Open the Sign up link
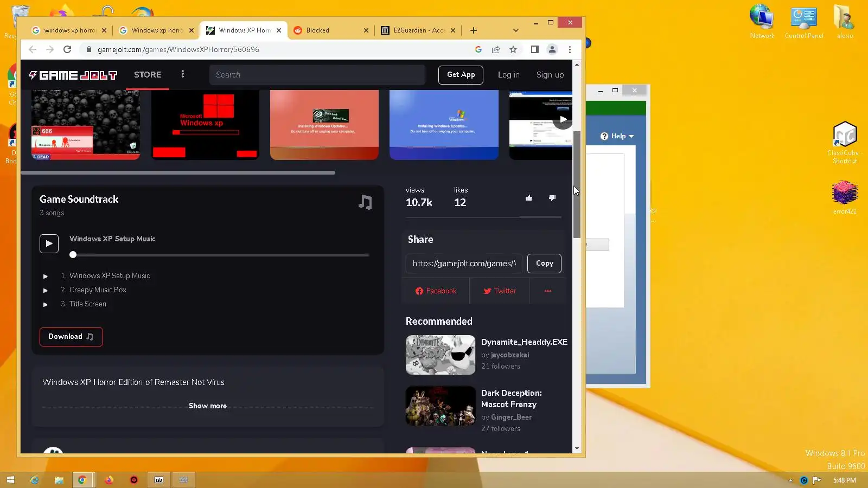Image resolution: width=868 pixels, height=488 pixels. [550, 75]
